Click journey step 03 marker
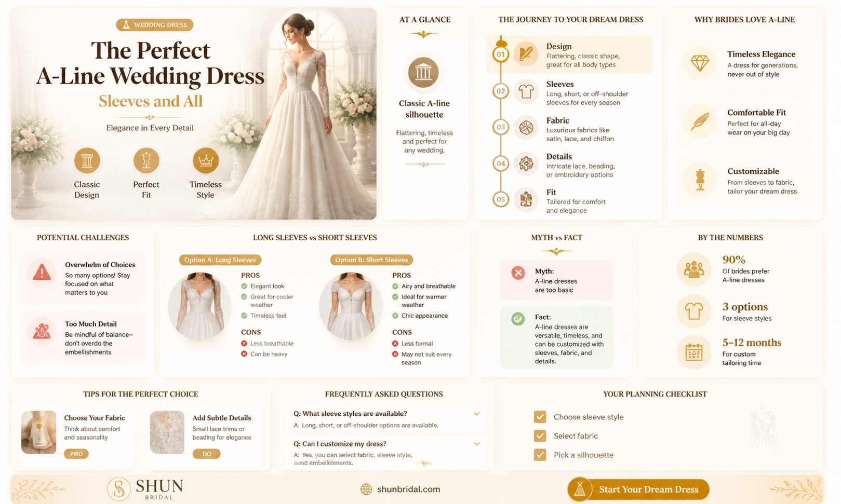 click(x=500, y=127)
